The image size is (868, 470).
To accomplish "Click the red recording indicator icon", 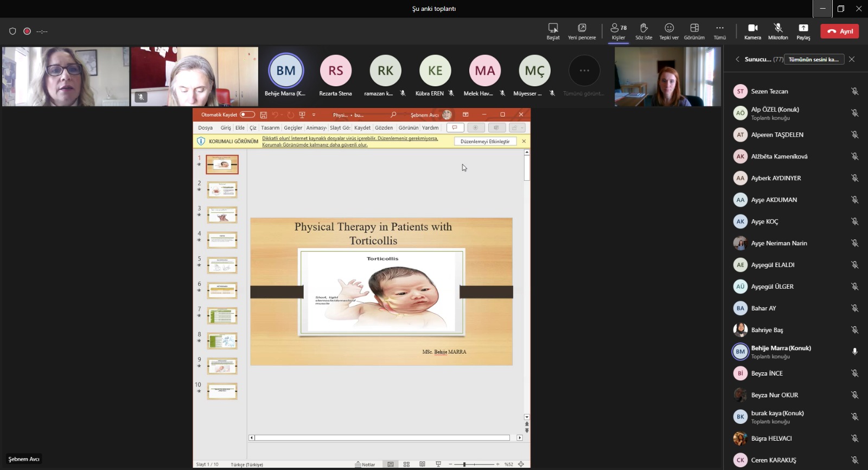I will [x=27, y=31].
